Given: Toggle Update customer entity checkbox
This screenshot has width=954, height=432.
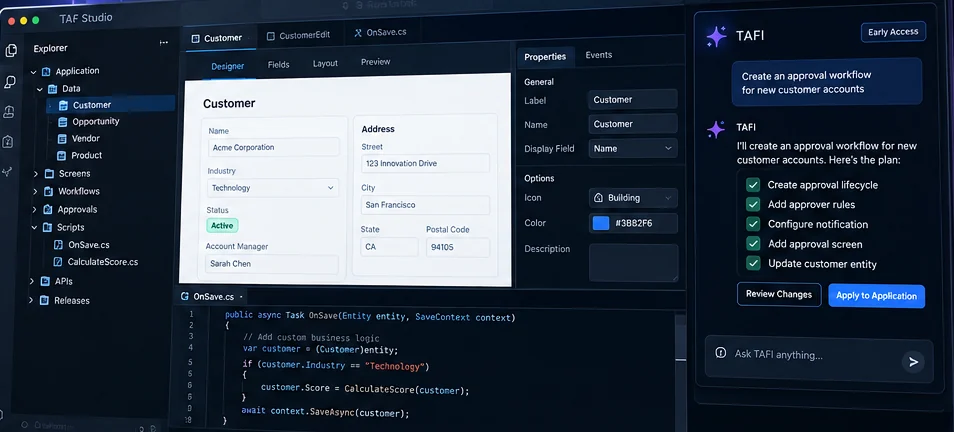Looking at the screenshot, I should coord(753,264).
